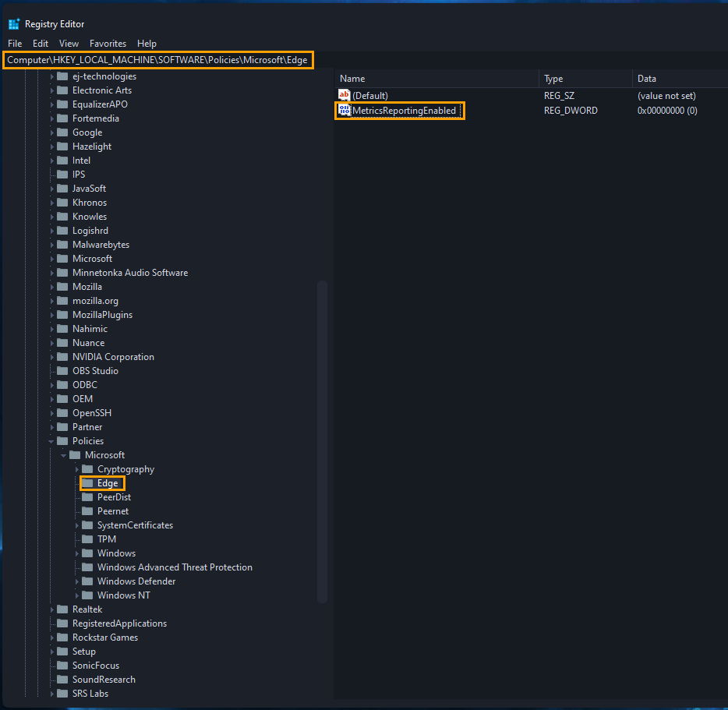
Task: Select the Nahimic key
Action: 90,329
